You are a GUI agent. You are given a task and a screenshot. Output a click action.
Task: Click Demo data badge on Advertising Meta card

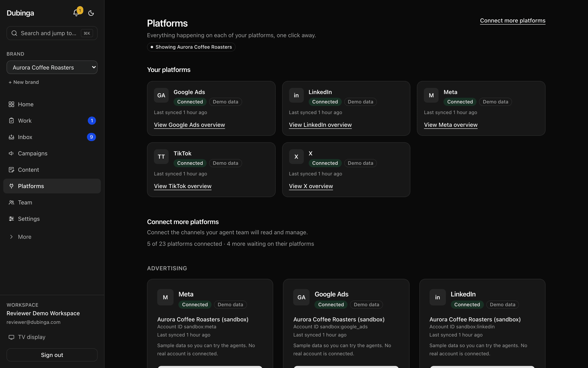[x=230, y=304]
